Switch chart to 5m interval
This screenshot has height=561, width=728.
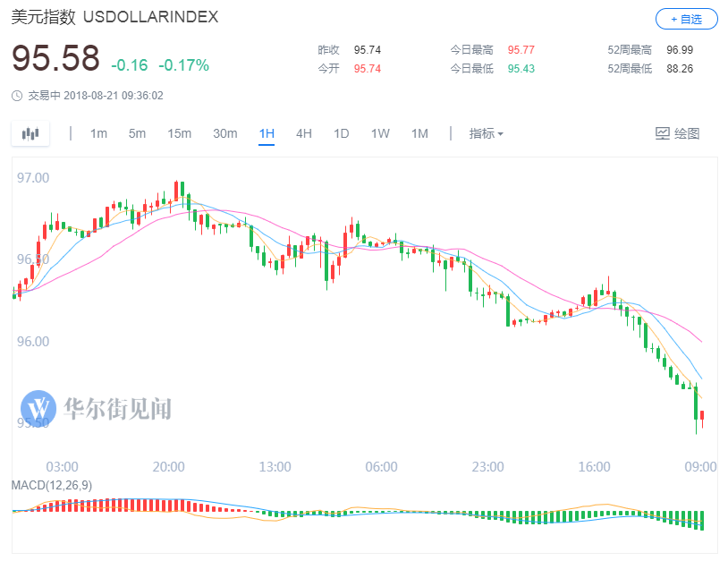[137, 133]
